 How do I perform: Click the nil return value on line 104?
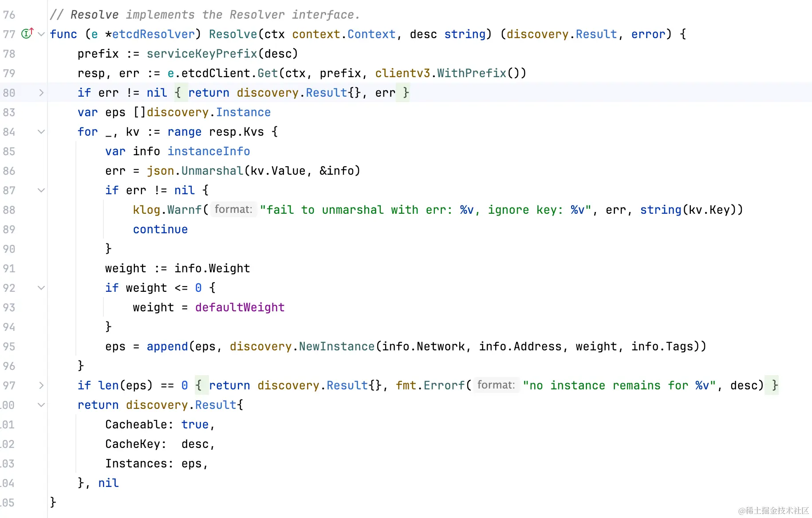108,483
